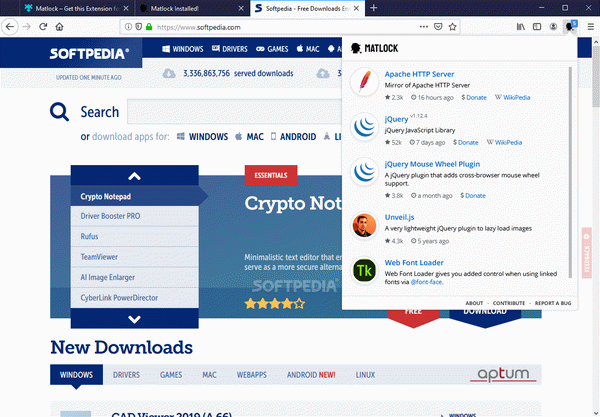Open the Web Font Loader link

point(414,262)
